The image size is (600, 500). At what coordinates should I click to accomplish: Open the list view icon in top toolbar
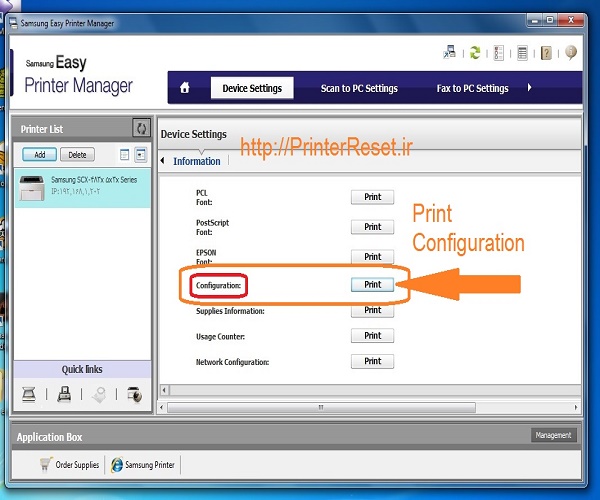point(522,53)
